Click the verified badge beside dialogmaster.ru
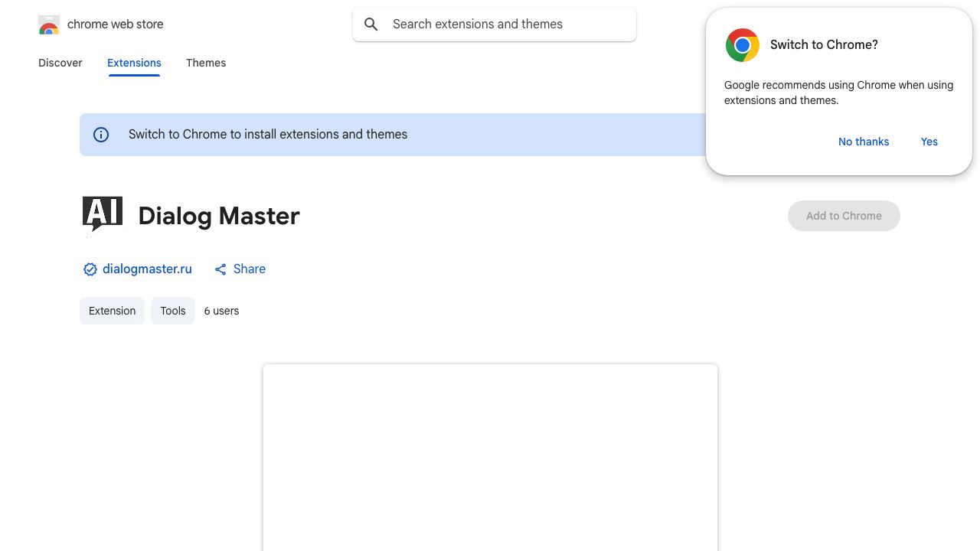Viewport: 980px width, 551px height. click(90, 269)
